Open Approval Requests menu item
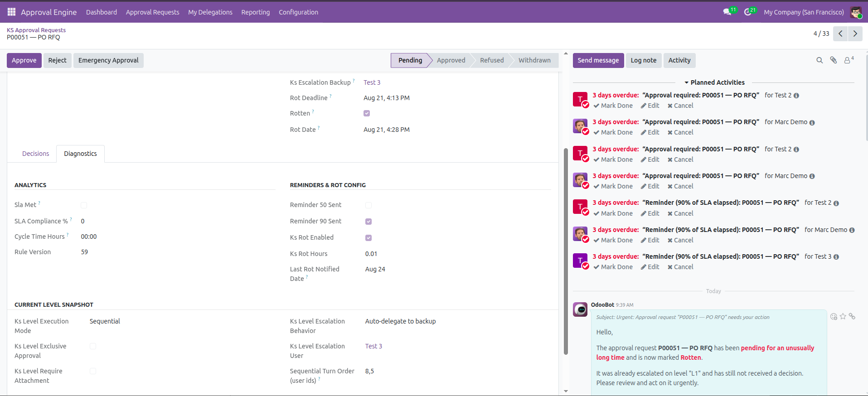 coord(152,12)
